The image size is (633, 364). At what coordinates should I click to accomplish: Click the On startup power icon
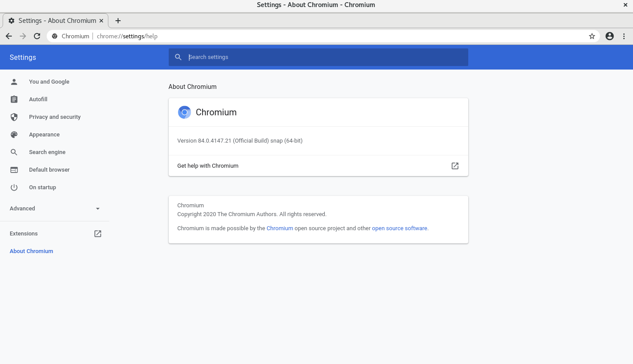(14, 187)
